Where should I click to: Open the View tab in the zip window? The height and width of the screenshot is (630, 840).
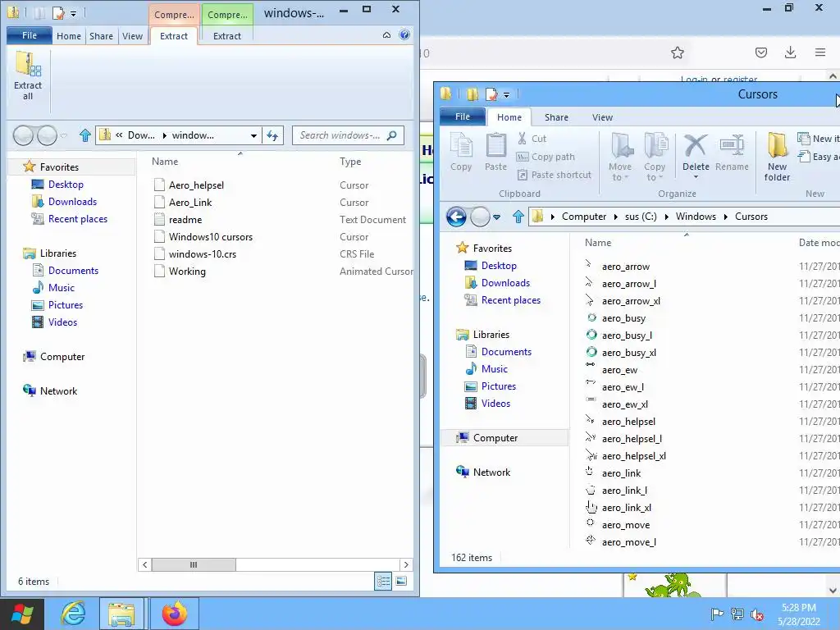click(x=132, y=36)
